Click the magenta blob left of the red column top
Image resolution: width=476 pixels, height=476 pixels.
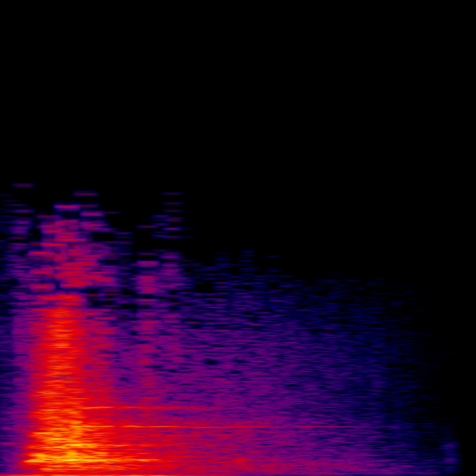click(42, 287)
